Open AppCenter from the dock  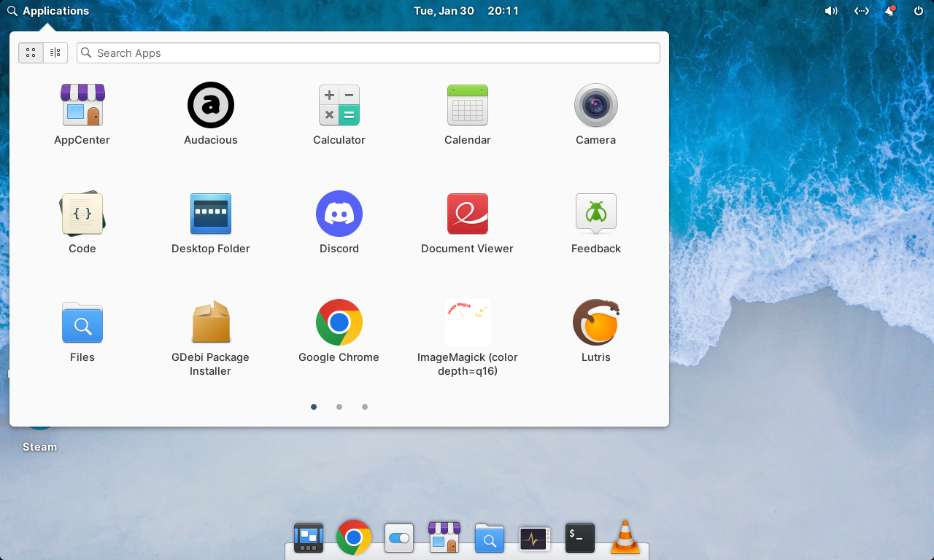(x=444, y=538)
